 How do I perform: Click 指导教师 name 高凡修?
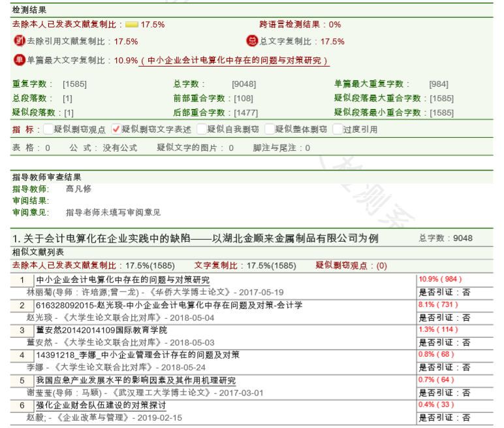click(x=79, y=189)
